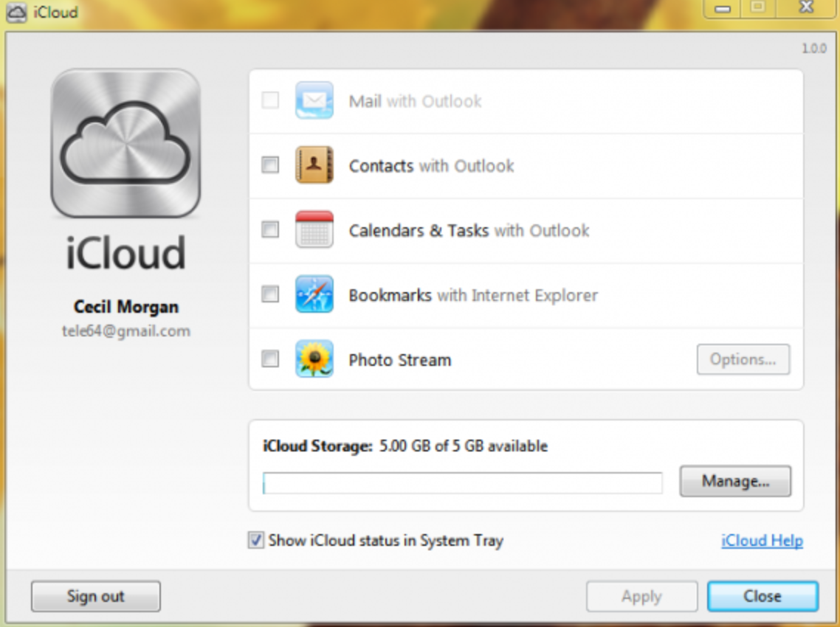The image size is (840, 627).
Task: Click the email tele64@gmail.com
Action: click(126, 331)
